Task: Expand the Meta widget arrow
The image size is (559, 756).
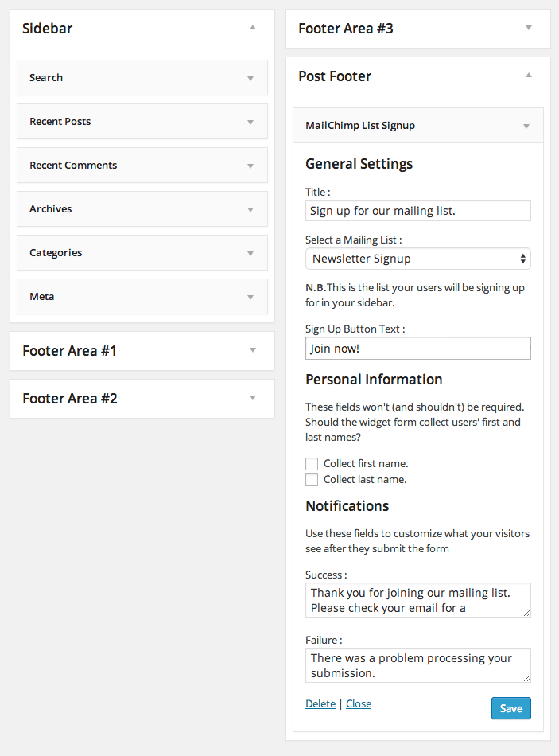Action: [x=250, y=297]
